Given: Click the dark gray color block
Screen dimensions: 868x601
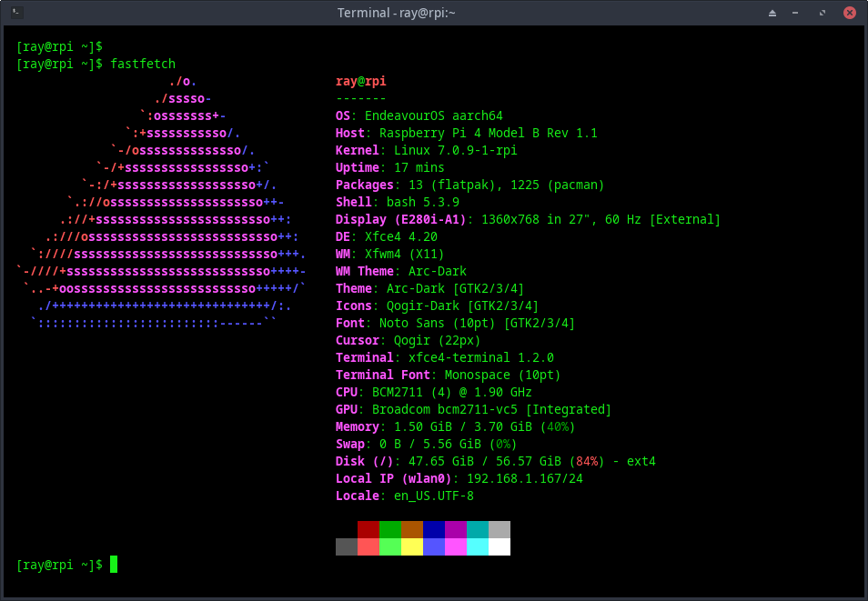Looking at the screenshot, I should click(347, 546).
